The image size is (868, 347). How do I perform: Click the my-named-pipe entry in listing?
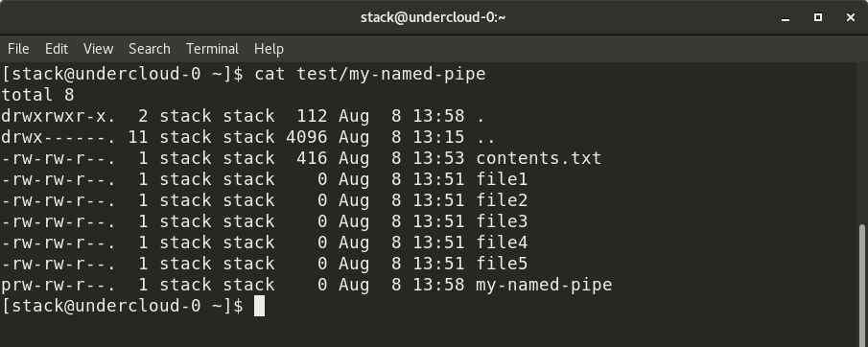544,285
